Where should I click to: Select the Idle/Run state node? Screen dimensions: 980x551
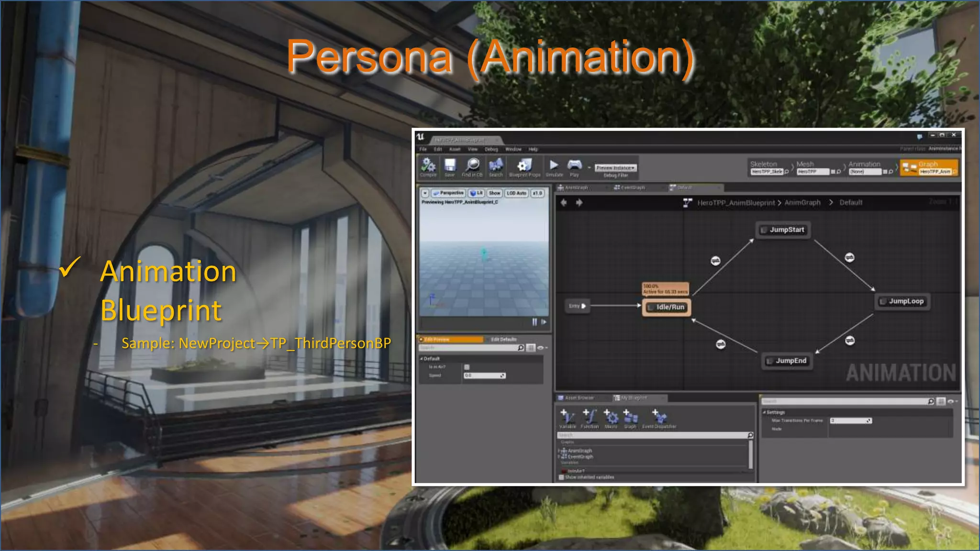click(667, 307)
